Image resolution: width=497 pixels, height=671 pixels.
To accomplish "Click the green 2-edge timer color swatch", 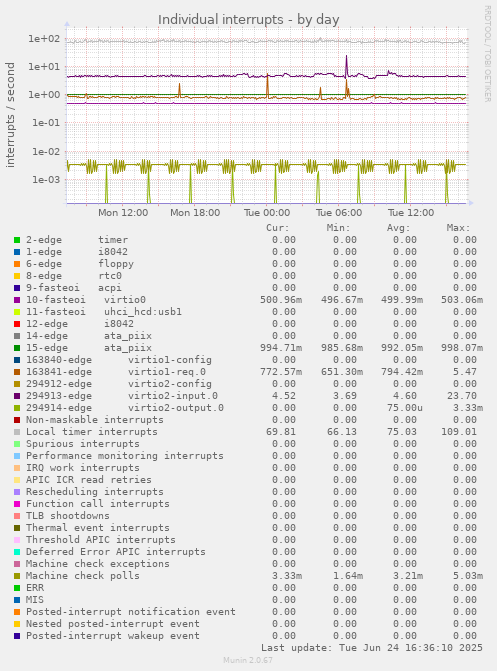I will (17, 240).
